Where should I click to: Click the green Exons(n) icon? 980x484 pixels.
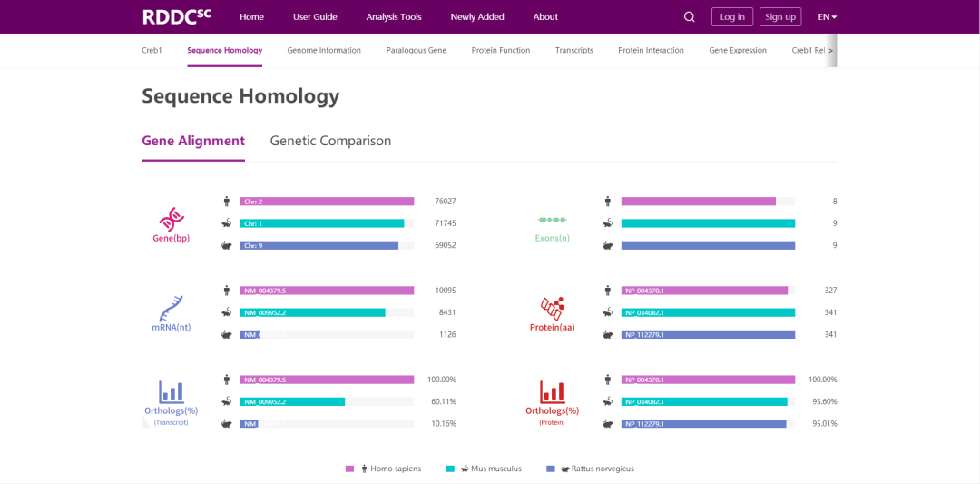tap(552, 220)
